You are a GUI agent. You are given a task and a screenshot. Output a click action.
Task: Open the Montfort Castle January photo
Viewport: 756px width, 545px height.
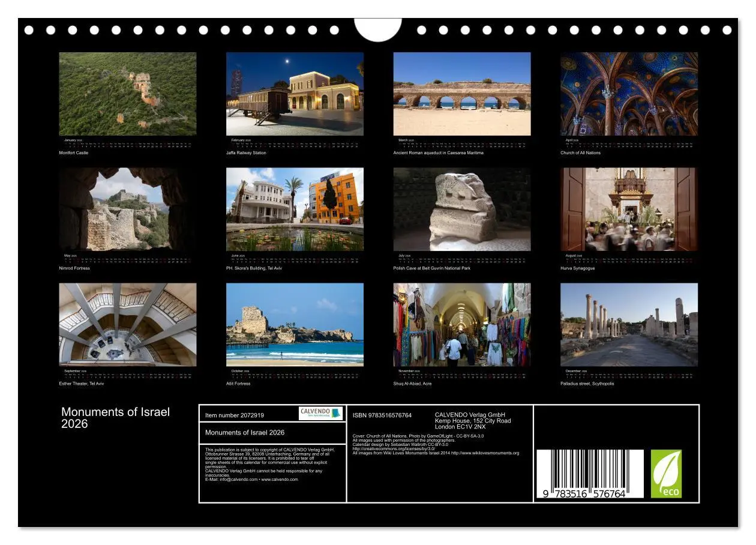[128, 93]
